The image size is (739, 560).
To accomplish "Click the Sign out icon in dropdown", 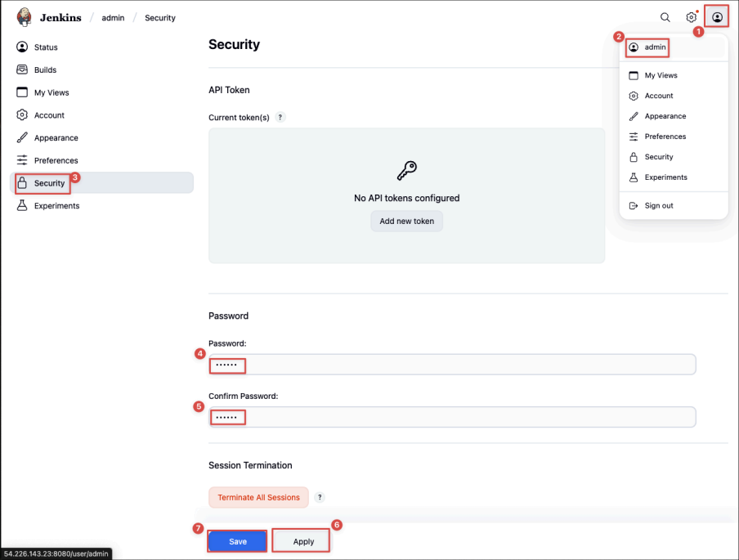I will [x=634, y=205].
